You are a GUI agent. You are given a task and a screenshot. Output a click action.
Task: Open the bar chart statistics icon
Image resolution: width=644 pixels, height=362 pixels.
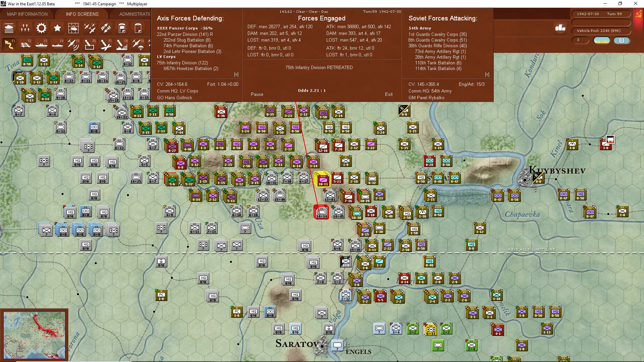coord(560,28)
